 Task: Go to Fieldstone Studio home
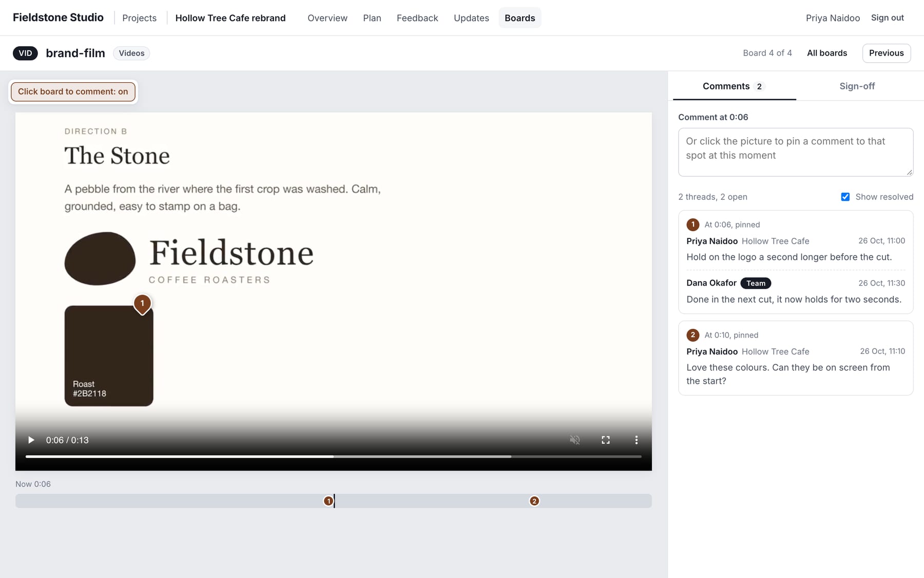(x=58, y=17)
